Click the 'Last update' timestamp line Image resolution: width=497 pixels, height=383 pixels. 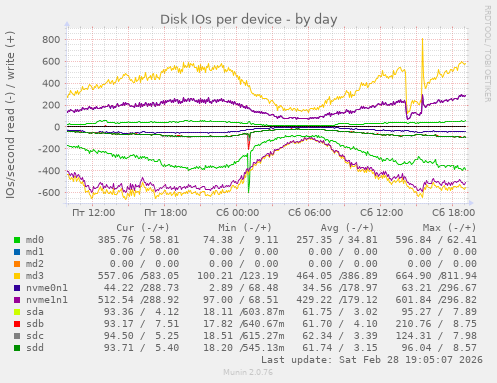pos(372,360)
